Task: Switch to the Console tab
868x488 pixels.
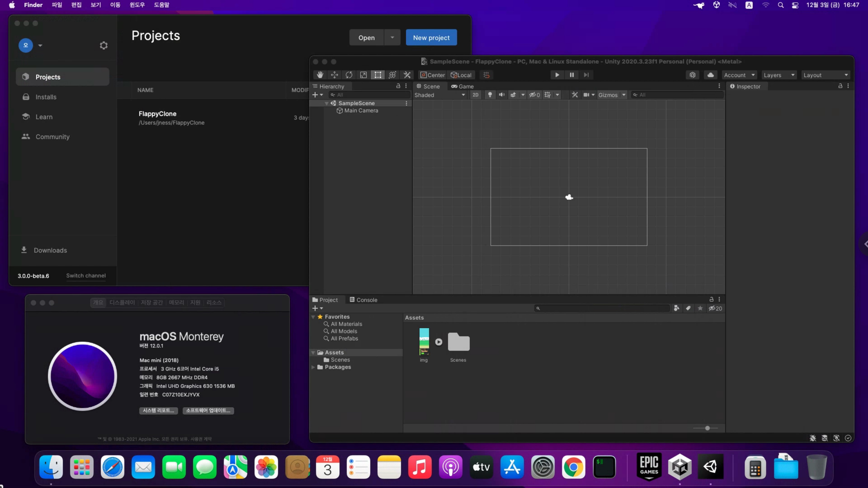Action: [x=363, y=300]
